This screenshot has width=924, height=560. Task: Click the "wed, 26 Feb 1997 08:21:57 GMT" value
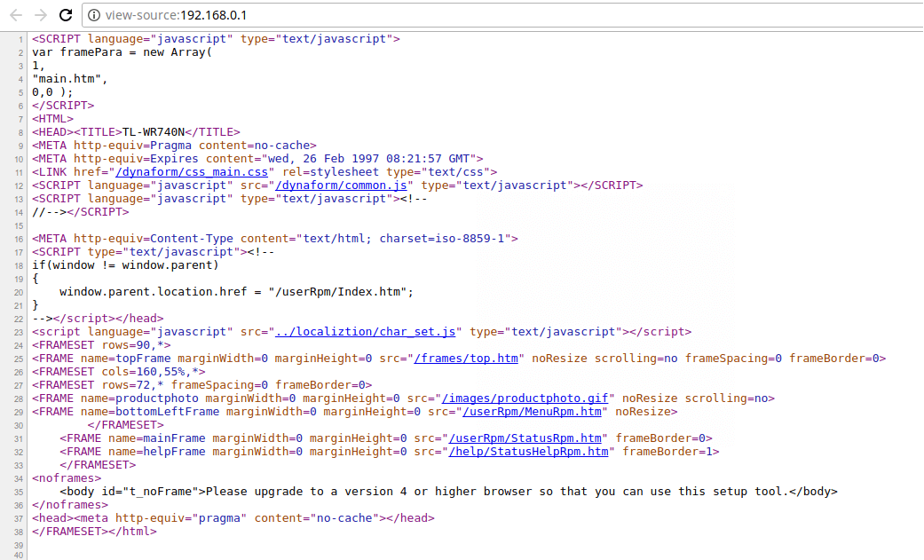369,159
